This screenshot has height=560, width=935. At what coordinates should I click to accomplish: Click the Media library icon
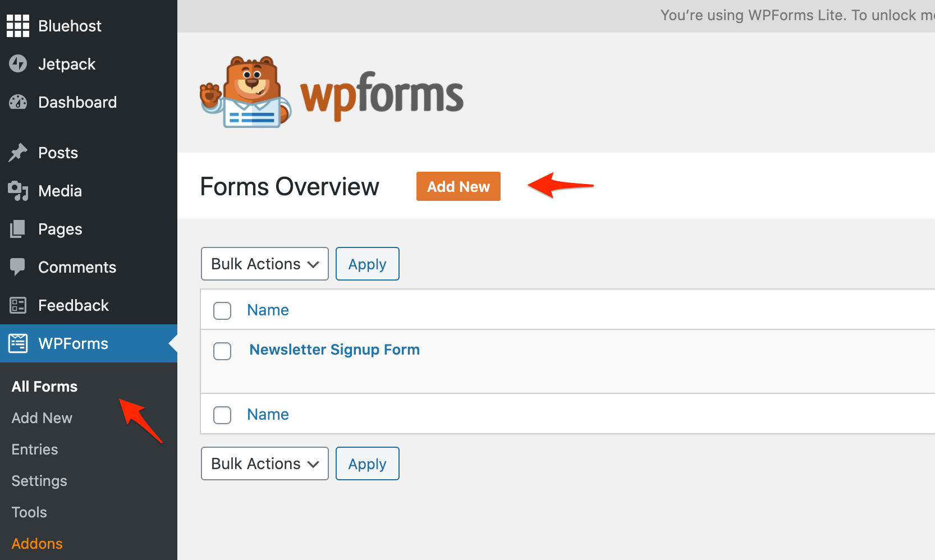(x=18, y=191)
